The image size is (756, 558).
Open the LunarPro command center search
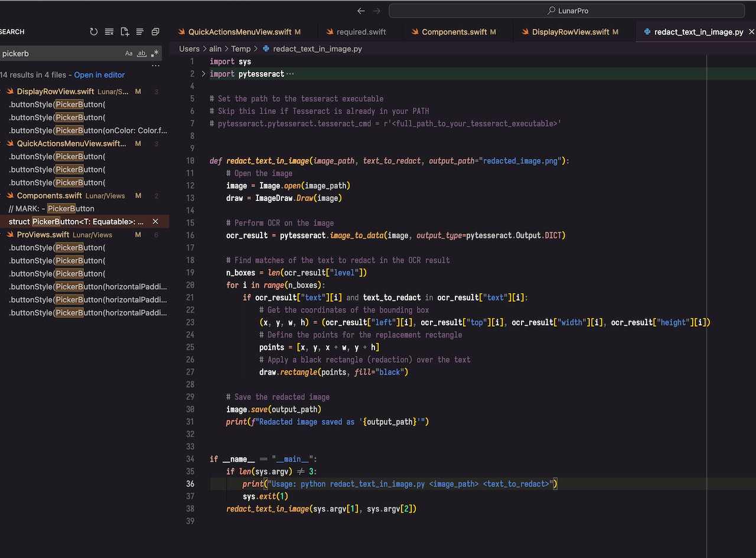point(566,11)
